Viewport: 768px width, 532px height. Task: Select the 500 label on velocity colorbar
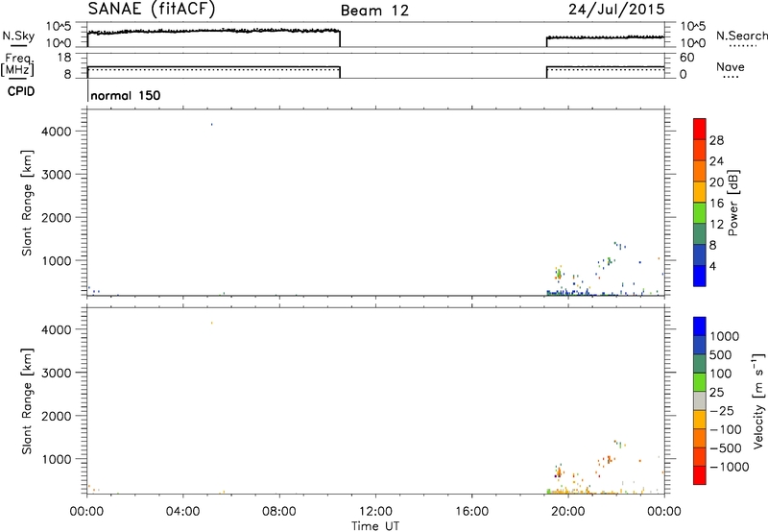721,355
